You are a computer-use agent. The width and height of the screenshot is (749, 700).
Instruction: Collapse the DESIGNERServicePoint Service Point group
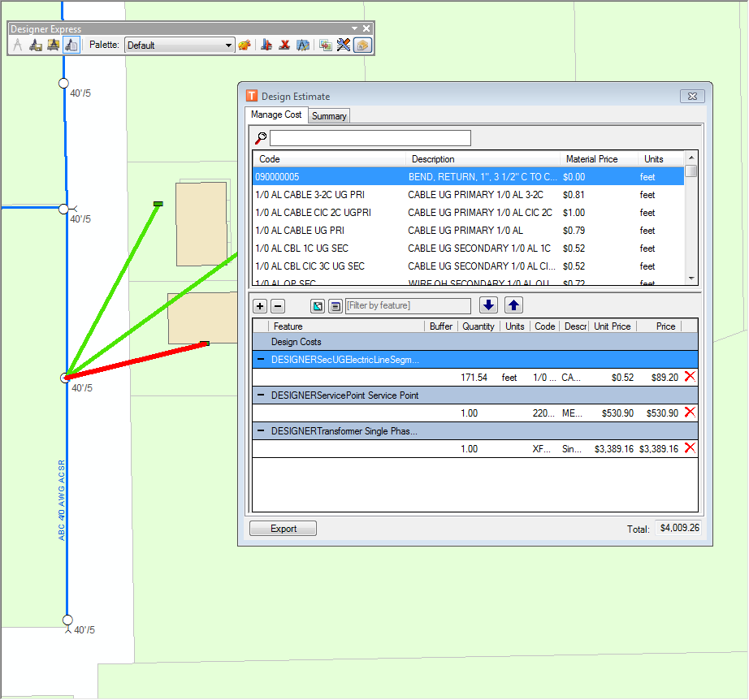point(261,395)
